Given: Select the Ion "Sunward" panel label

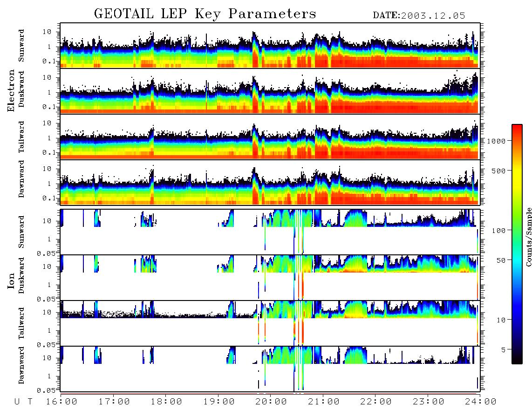Looking at the screenshot, I should pyautogui.click(x=21, y=232).
